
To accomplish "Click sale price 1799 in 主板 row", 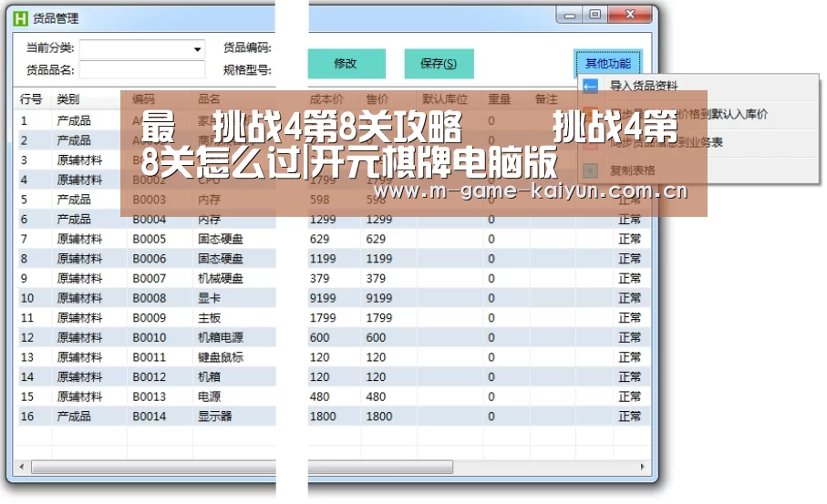I will point(379,318).
